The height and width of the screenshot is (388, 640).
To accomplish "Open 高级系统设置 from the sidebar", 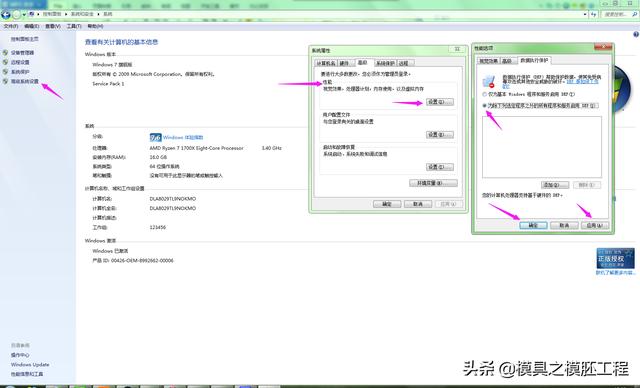I will (x=25, y=82).
